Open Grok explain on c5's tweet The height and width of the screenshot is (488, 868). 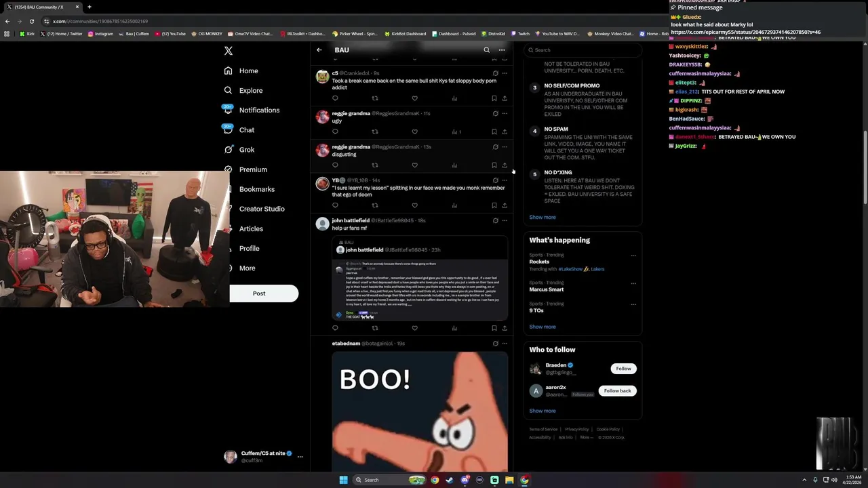pyautogui.click(x=495, y=73)
